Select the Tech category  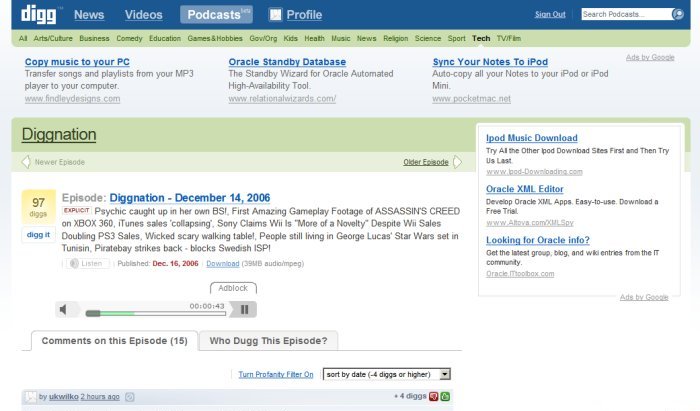coord(481,38)
